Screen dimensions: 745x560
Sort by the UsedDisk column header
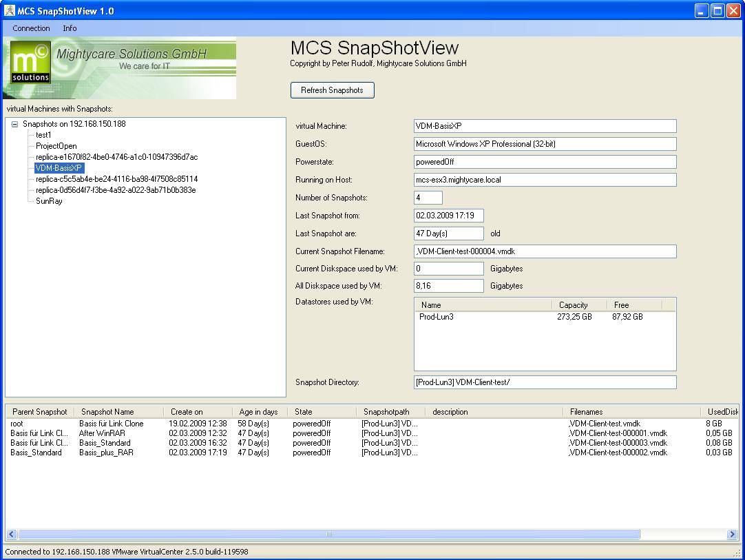click(720, 412)
